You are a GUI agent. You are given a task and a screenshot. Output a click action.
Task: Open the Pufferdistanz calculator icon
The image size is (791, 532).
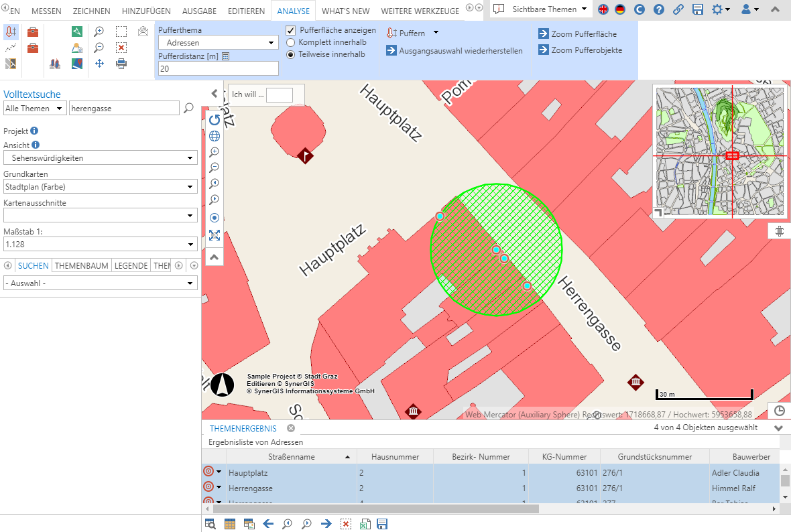tap(226, 56)
